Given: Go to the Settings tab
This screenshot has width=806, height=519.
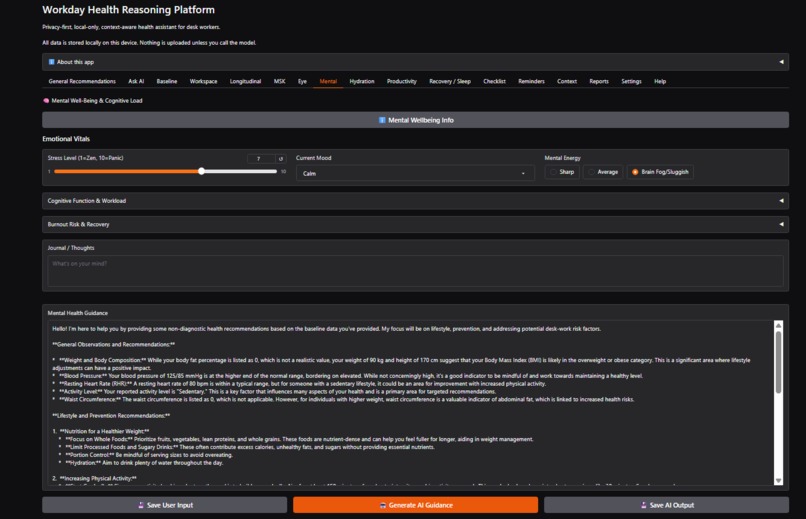Looking at the screenshot, I should coord(631,81).
